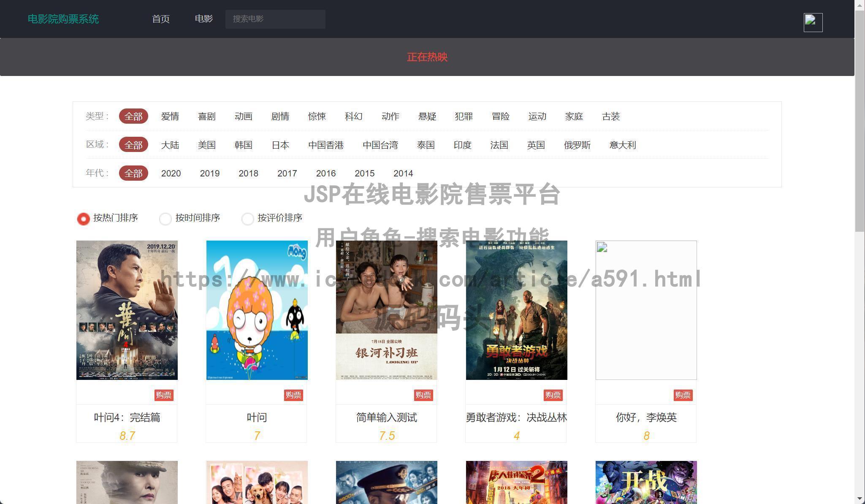Click the 电影院购票系统 site logo
Viewport: 865px width, 504px height.
[x=62, y=19]
